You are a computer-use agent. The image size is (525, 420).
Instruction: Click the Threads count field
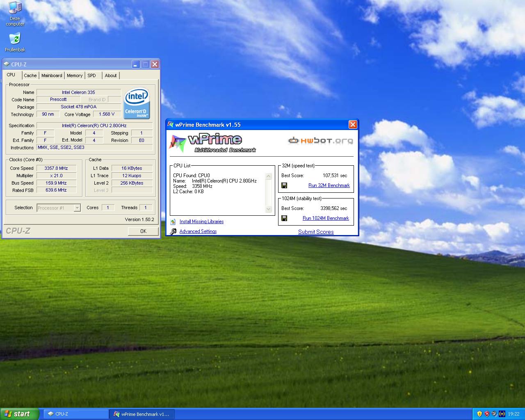point(146,208)
